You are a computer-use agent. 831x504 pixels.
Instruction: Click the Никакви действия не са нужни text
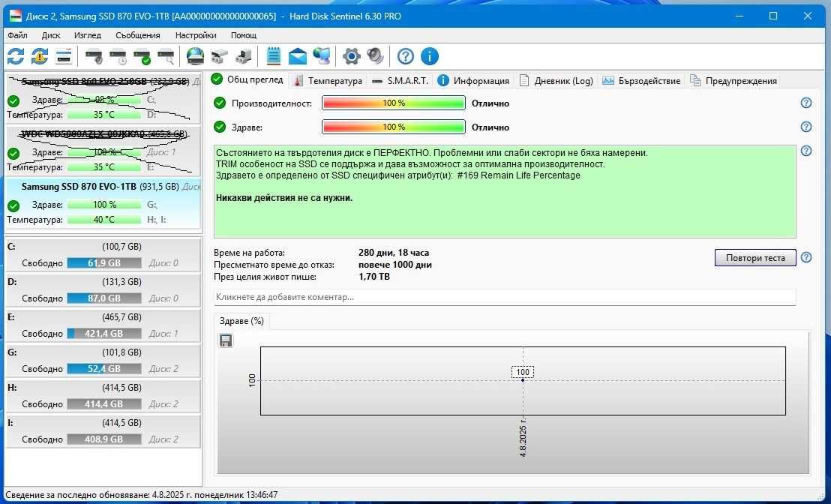(284, 198)
